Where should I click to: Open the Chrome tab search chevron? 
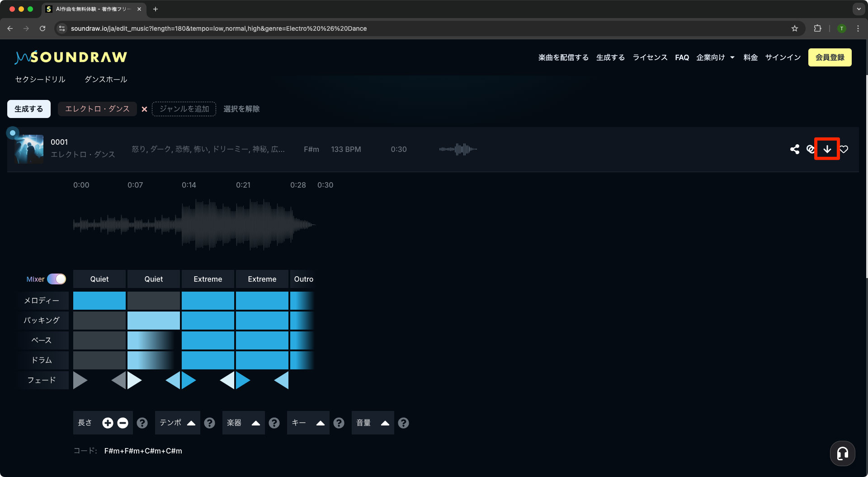pos(859,9)
